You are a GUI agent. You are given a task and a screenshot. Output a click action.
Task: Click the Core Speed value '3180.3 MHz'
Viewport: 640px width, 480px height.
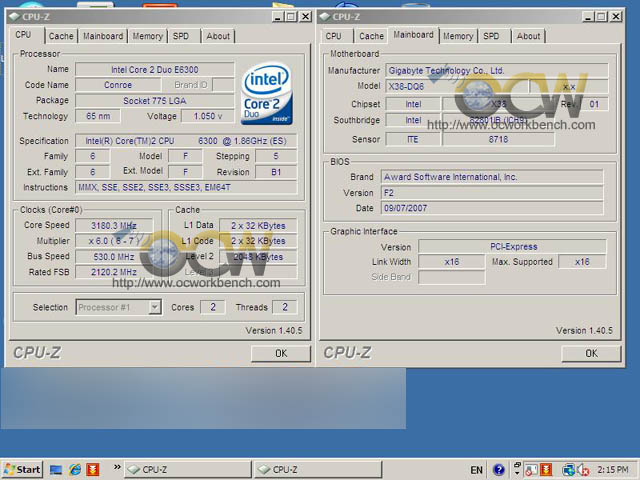[x=114, y=226]
